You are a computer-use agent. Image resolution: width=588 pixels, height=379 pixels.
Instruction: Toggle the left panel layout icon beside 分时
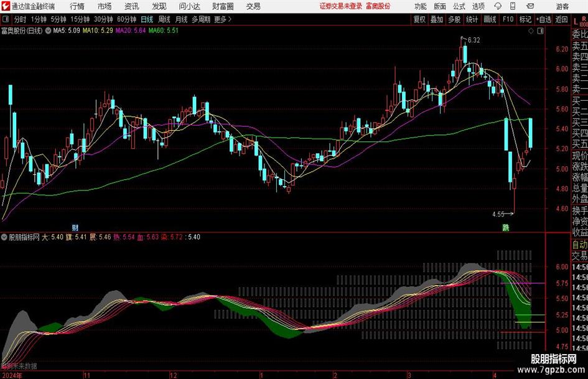click(x=6, y=19)
